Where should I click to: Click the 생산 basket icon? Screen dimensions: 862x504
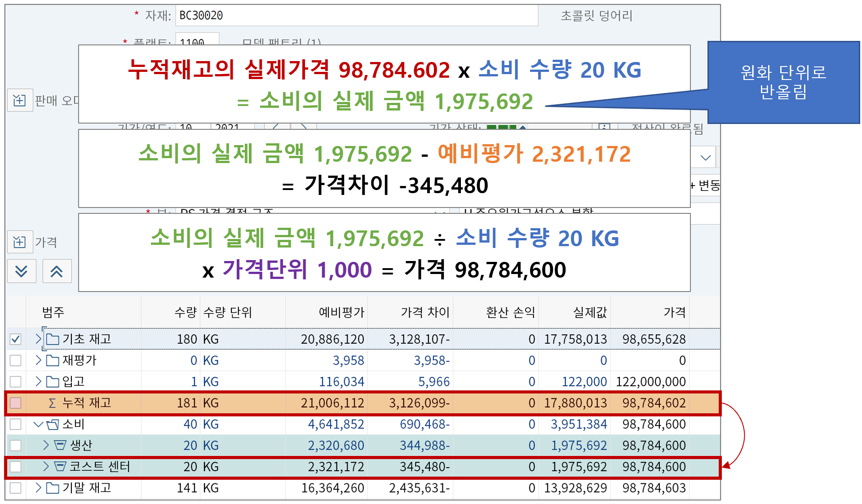point(60,445)
